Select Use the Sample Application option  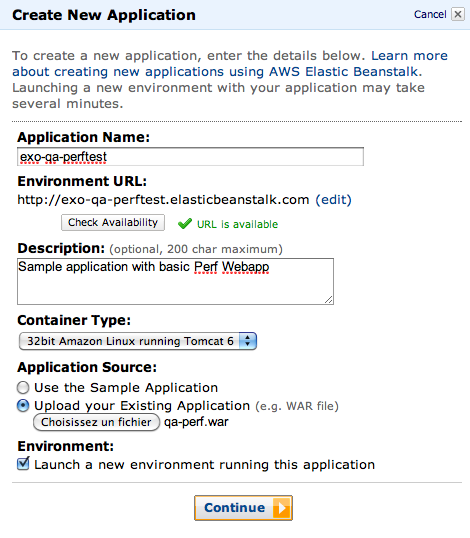point(23,388)
